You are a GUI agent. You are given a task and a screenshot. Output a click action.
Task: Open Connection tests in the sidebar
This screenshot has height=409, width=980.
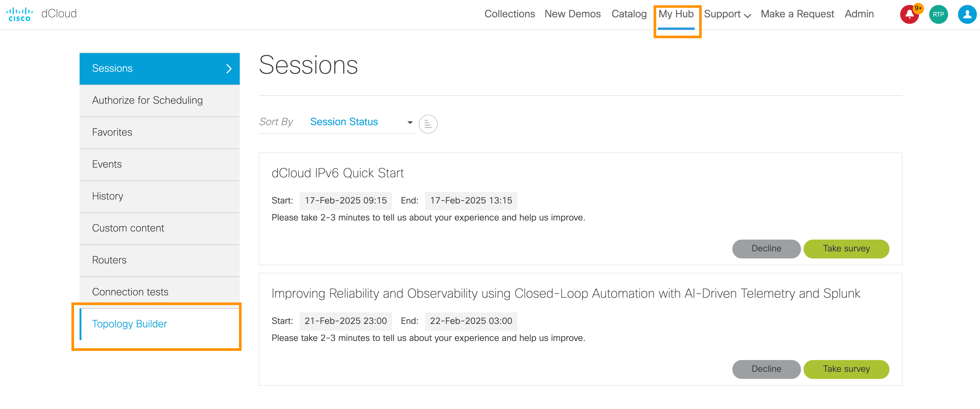pos(159,292)
